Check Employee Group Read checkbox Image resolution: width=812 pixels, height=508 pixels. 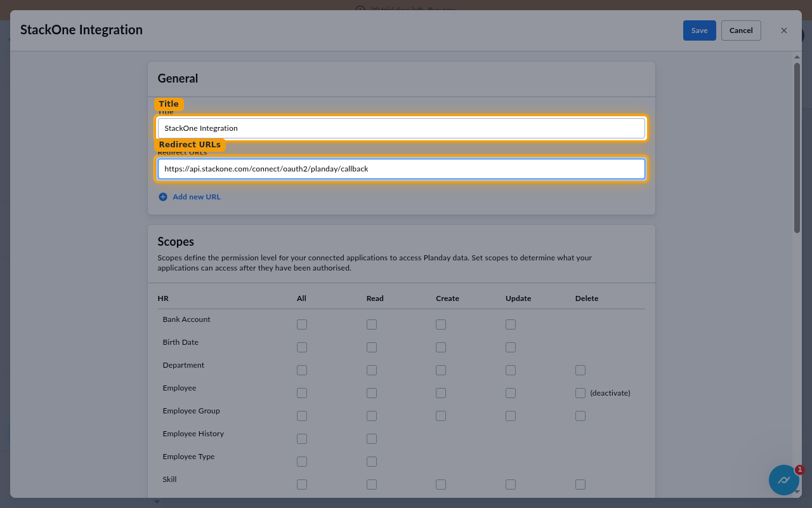pyautogui.click(x=372, y=416)
